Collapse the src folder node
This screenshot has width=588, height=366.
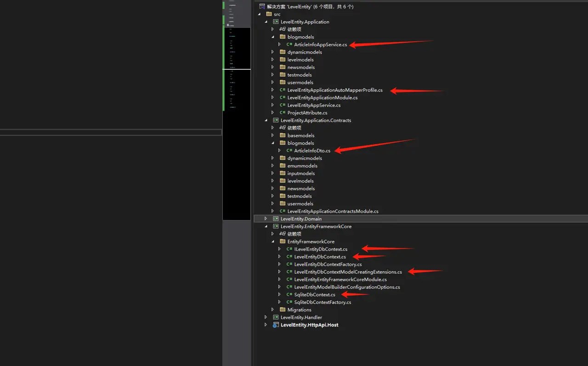coord(259,14)
